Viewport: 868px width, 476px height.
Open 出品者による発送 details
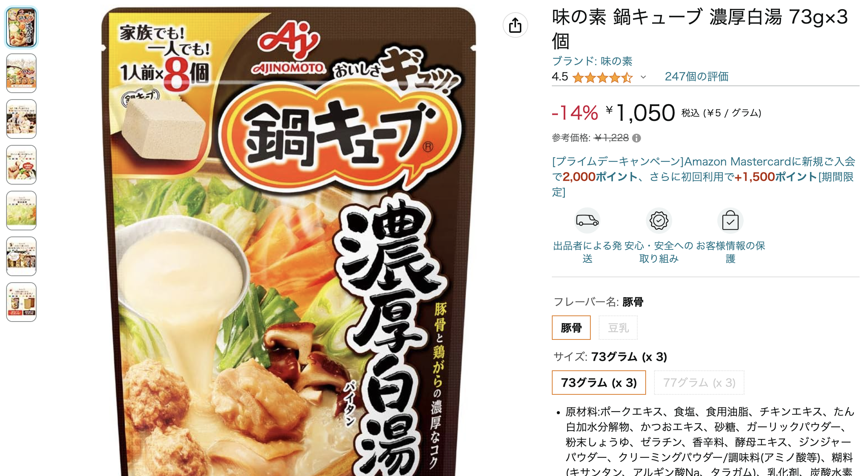(x=587, y=252)
